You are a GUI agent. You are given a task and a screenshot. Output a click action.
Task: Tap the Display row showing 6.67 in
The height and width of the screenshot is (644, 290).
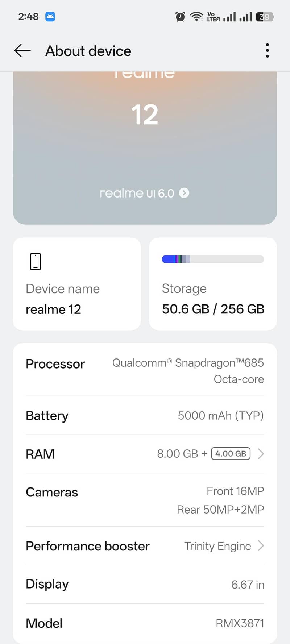click(x=145, y=584)
